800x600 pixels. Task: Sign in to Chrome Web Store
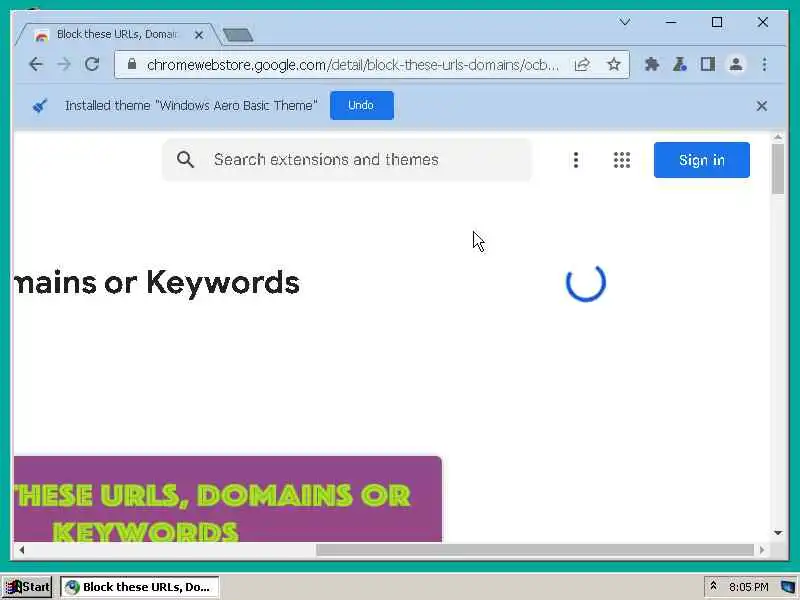pos(702,160)
